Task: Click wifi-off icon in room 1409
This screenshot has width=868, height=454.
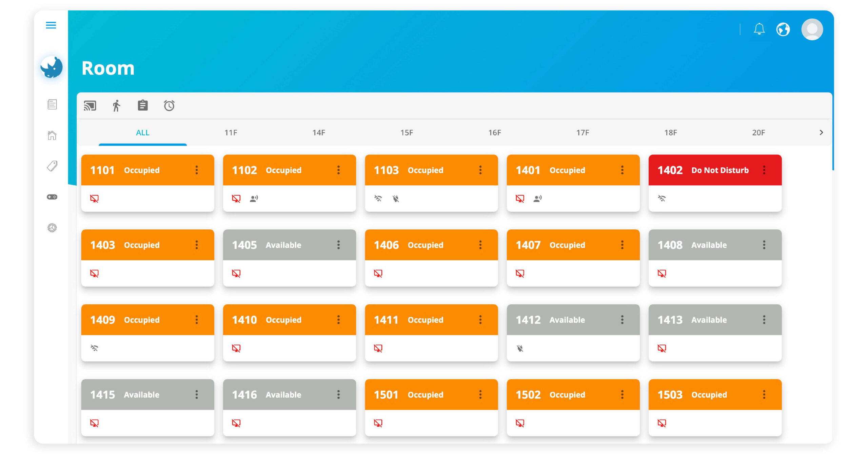Action: (94, 348)
